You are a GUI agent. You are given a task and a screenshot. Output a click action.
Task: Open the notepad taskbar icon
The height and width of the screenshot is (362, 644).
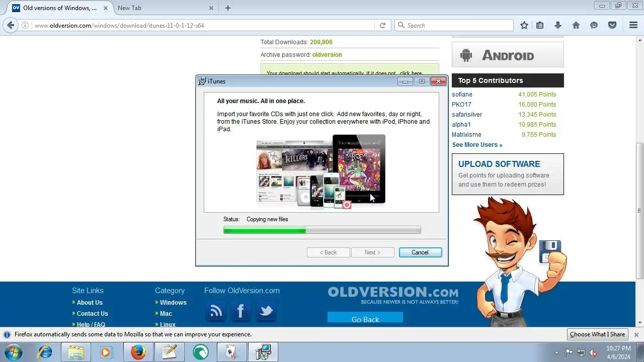pyautogui.click(x=170, y=352)
